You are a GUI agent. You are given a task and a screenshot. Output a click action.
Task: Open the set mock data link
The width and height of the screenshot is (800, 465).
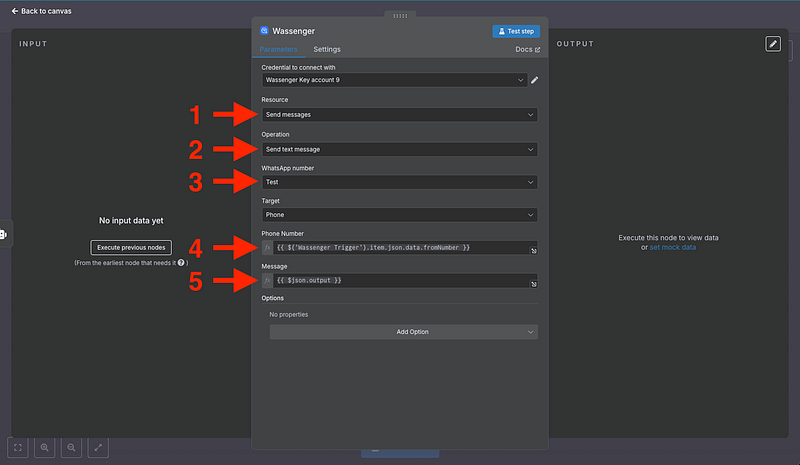coord(672,247)
